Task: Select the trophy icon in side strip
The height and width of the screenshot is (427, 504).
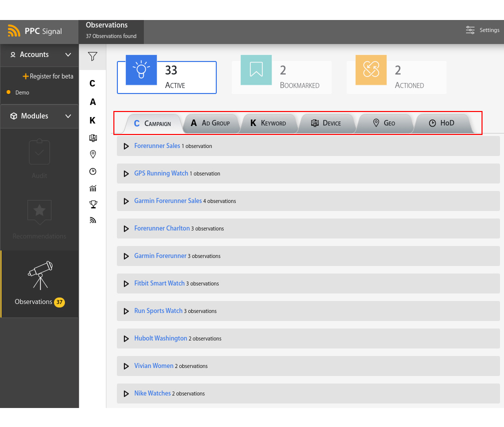Action: click(93, 204)
